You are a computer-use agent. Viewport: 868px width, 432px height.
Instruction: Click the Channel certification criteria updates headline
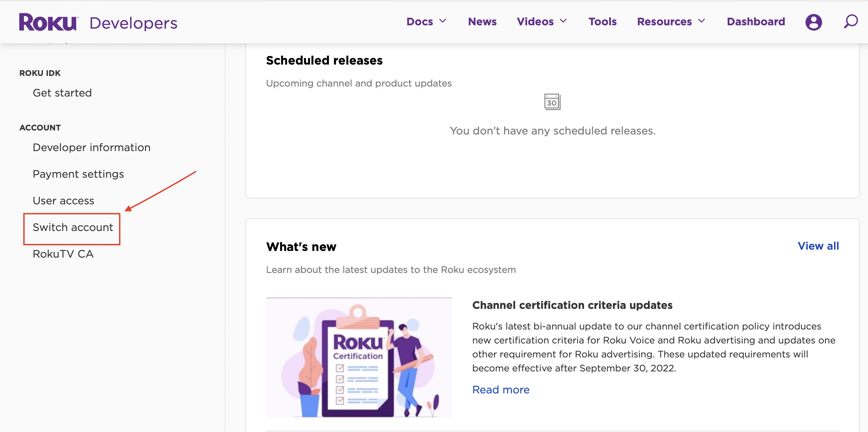click(x=572, y=305)
